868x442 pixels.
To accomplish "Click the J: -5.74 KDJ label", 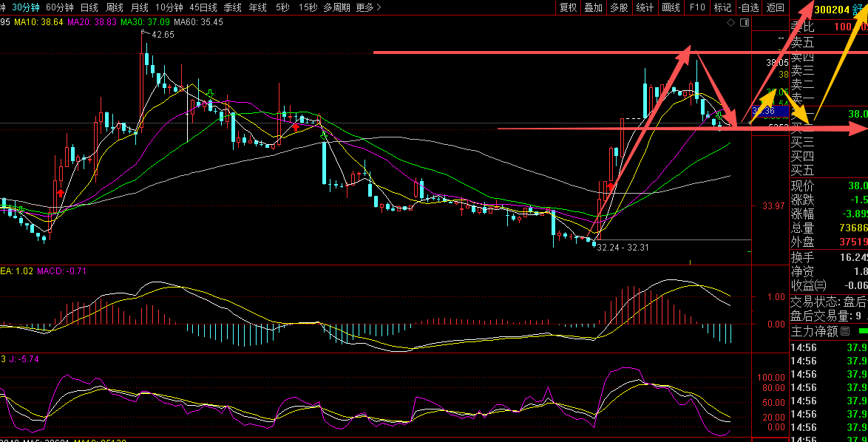I will coord(23,358).
